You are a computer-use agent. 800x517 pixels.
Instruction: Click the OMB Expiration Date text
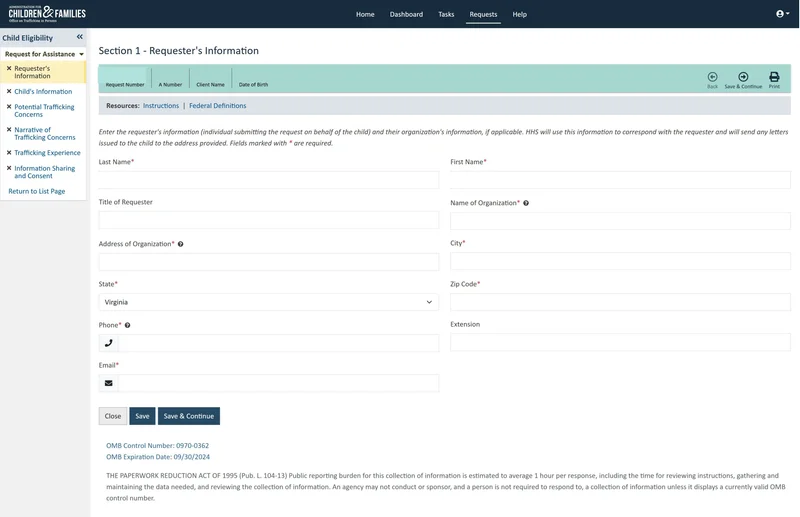click(158, 457)
